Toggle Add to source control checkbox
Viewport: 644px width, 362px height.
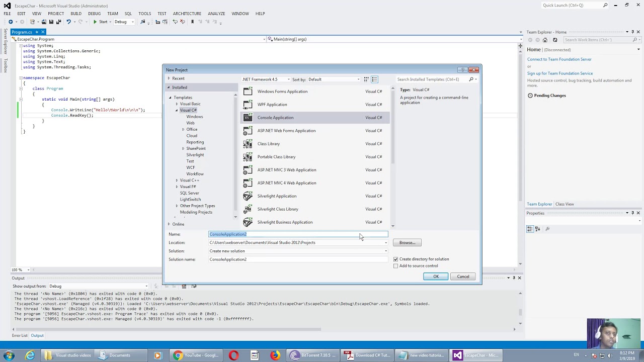[395, 266]
